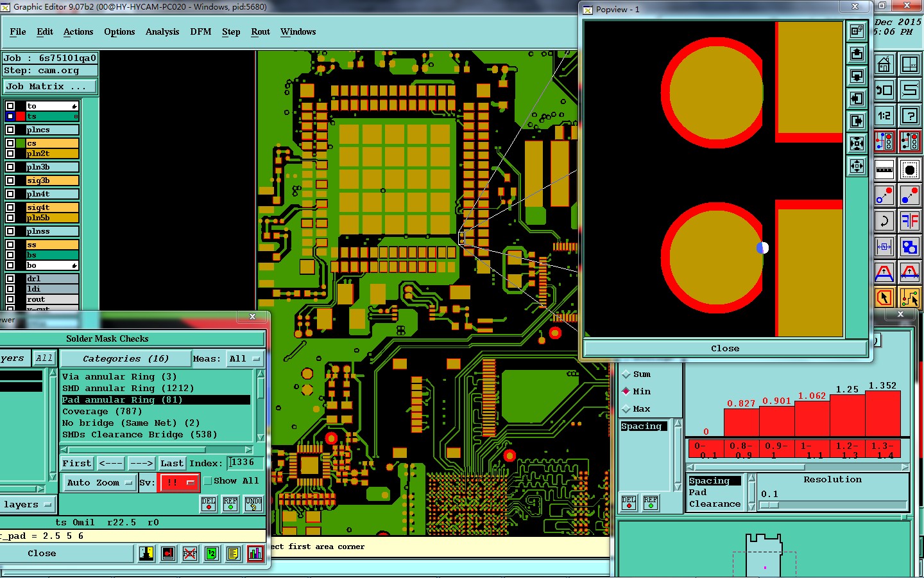
Task: Click the orange net-path select tool
Action: tap(909, 297)
